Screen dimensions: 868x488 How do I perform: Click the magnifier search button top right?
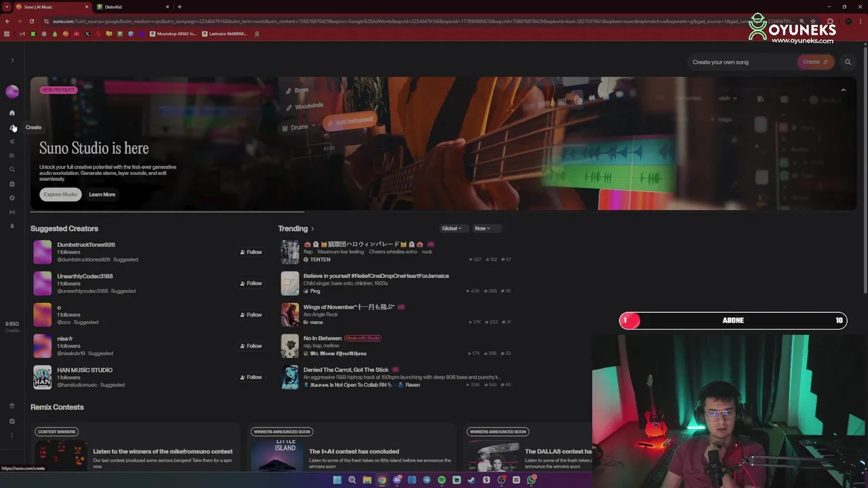coord(848,62)
